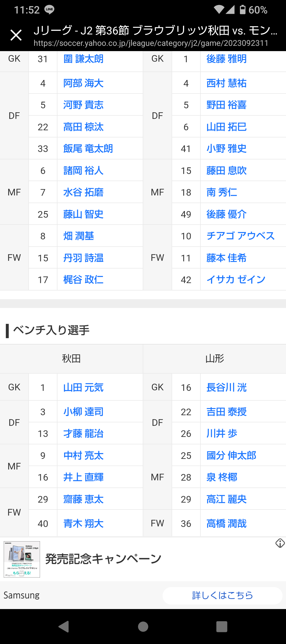View player 水谷 拓磨 details
This screenshot has height=644, width=286.
(83, 192)
